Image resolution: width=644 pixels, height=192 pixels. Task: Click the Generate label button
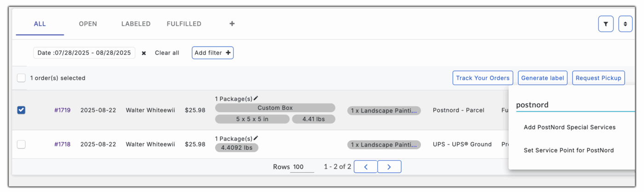click(x=543, y=78)
